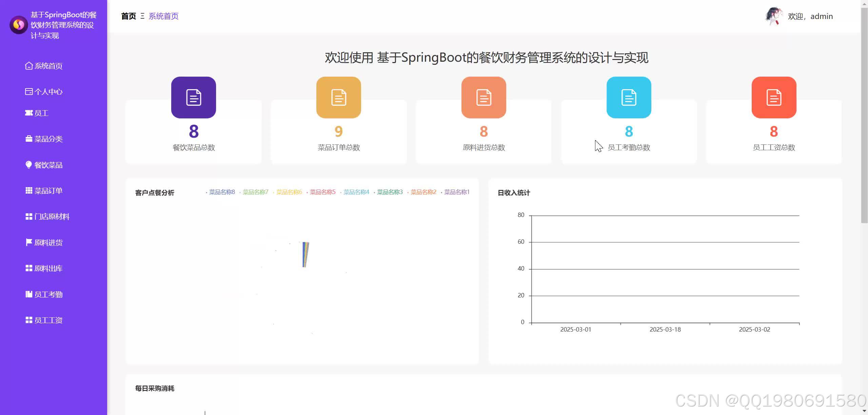Click the purple app logo icon
Viewport: 868px width, 415px height.
pyautogui.click(x=18, y=25)
